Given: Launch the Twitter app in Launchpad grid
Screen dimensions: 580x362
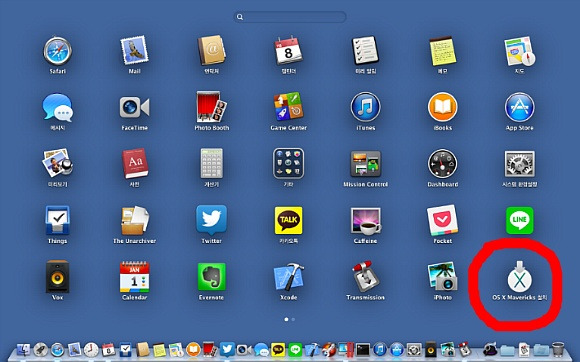Looking at the screenshot, I should 212,220.
